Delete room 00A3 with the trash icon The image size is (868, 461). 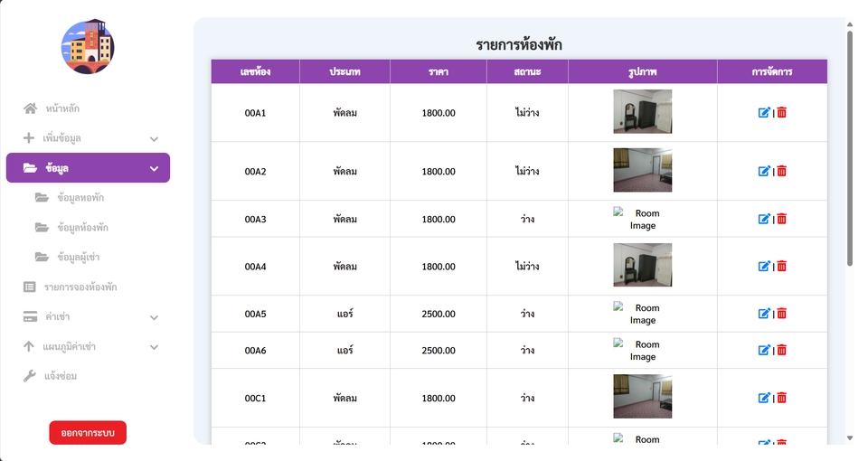point(781,219)
